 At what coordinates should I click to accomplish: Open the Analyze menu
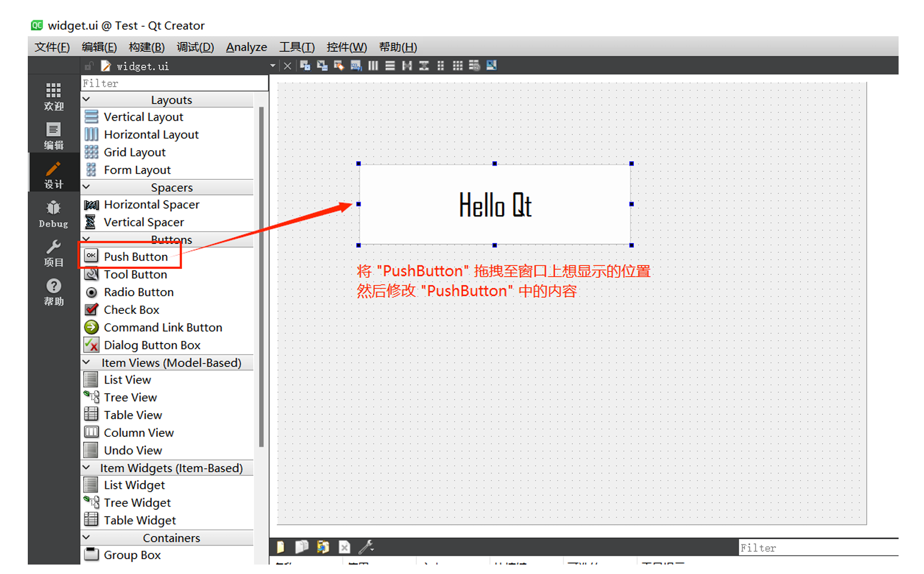coord(247,47)
